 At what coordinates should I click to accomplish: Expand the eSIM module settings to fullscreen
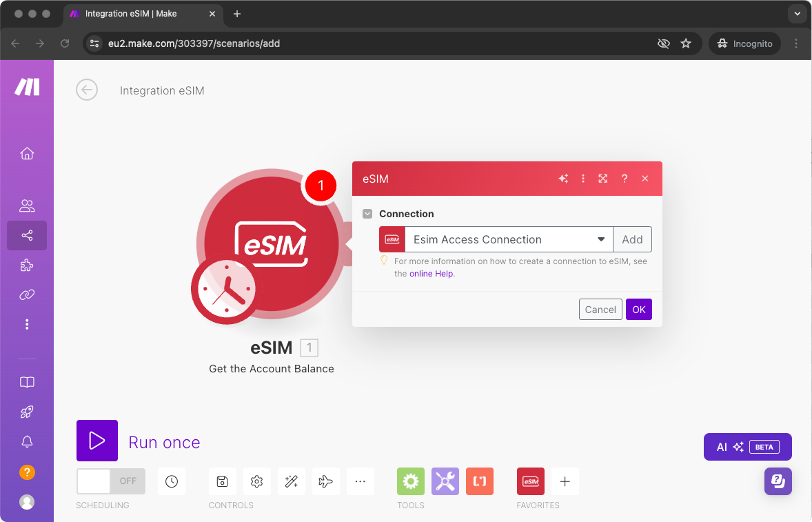click(x=603, y=178)
